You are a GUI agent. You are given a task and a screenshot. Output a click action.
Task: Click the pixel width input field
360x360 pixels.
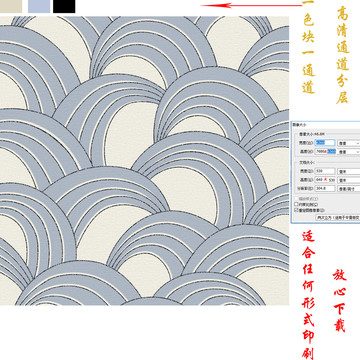(x=325, y=143)
